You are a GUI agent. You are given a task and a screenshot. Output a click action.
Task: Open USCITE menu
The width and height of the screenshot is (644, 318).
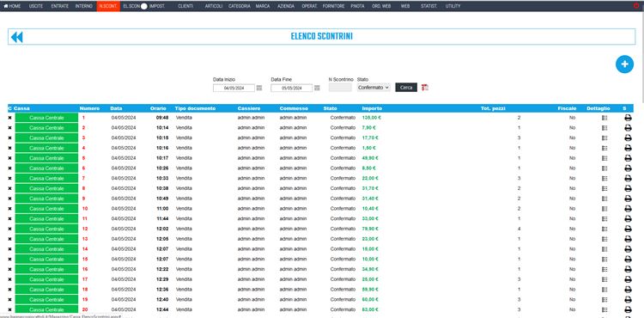pyautogui.click(x=36, y=6)
